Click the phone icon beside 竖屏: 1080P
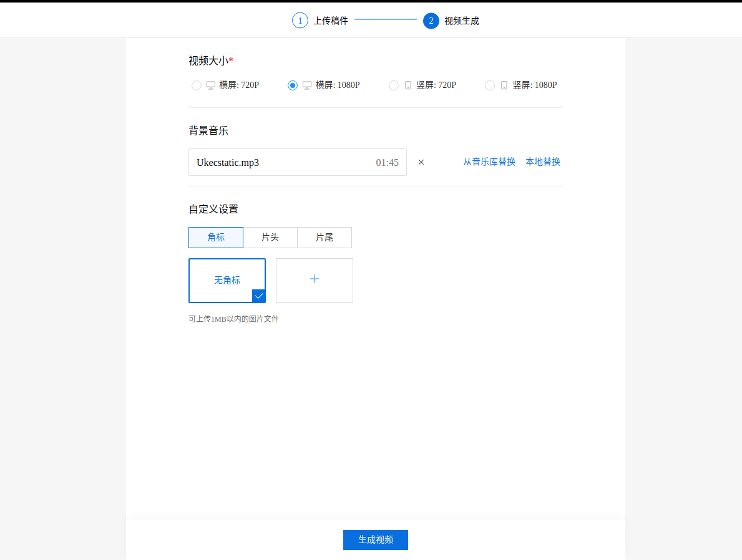742x560 pixels. point(504,85)
